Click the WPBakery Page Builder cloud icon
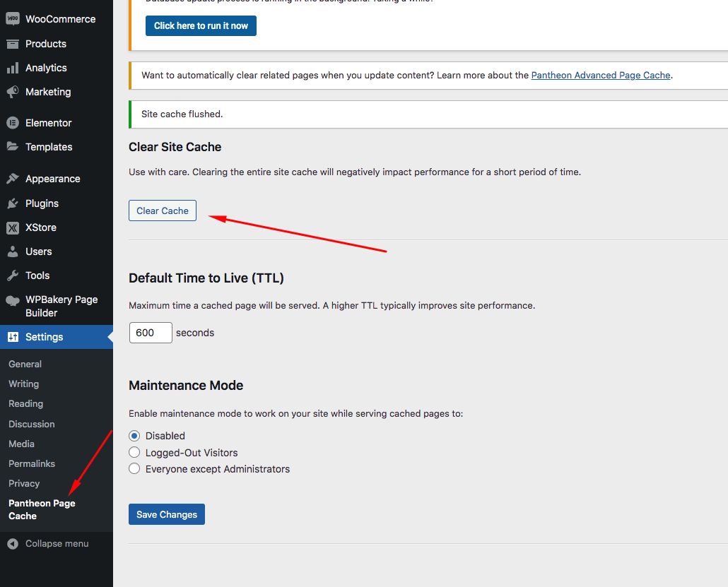The height and width of the screenshot is (587, 728). click(13, 300)
